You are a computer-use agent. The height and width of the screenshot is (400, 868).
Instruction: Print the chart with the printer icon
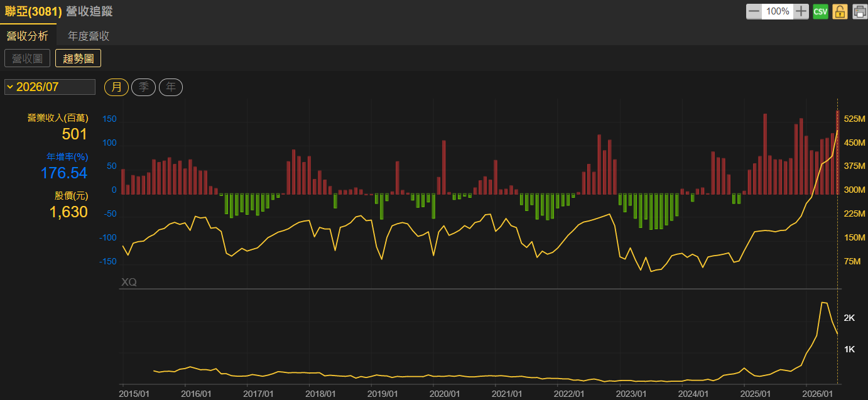tap(860, 11)
